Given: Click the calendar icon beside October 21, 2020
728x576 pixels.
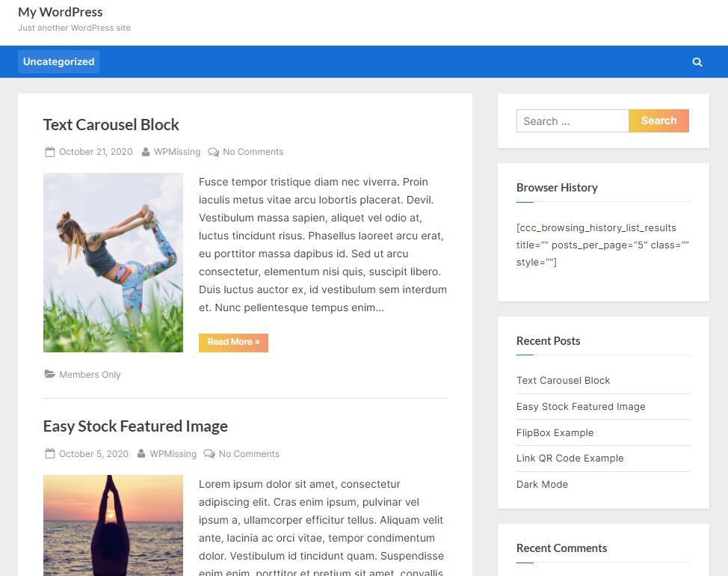Looking at the screenshot, I should click(49, 151).
